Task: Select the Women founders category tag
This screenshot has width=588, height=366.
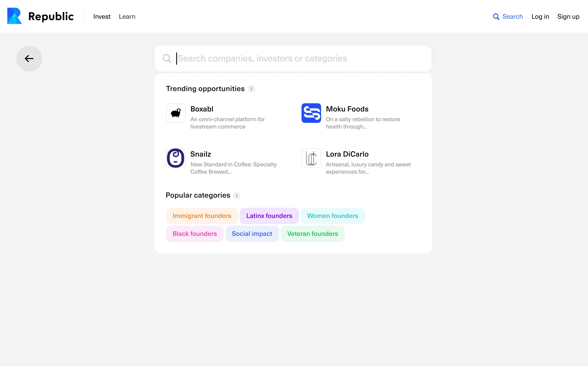Action: pyautogui.click(x=333, y=216)
